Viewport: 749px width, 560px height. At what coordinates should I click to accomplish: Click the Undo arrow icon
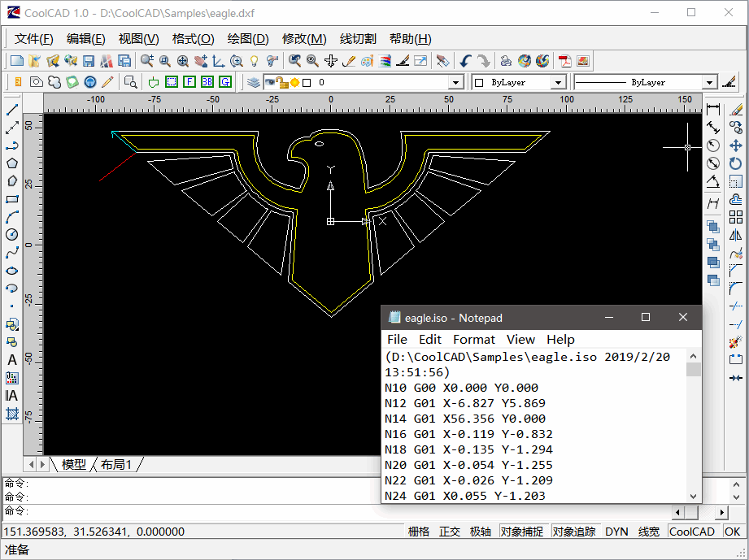[x=465, y=61]
